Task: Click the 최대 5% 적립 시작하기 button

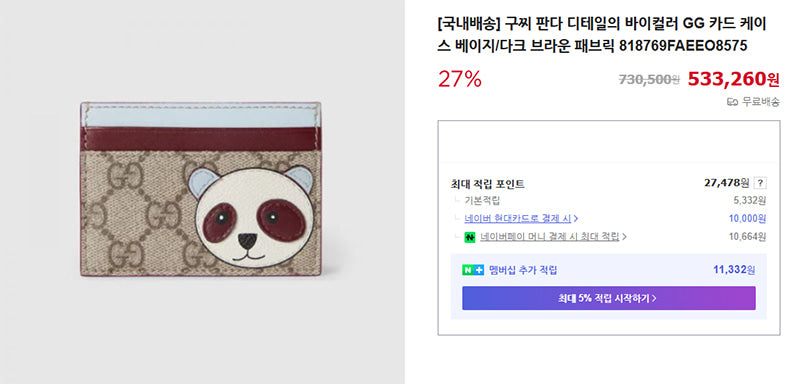Action: click(609, 298)
